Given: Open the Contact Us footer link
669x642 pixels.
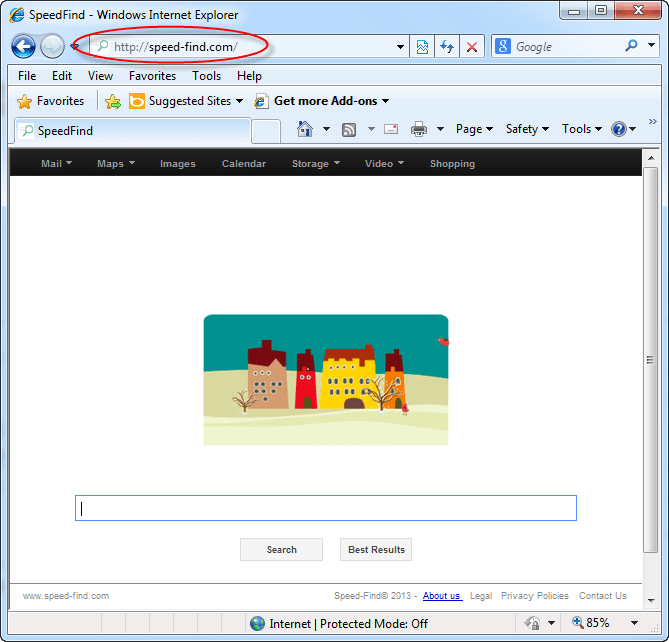Looking at the screenshot, I should [x=602, y=596].
